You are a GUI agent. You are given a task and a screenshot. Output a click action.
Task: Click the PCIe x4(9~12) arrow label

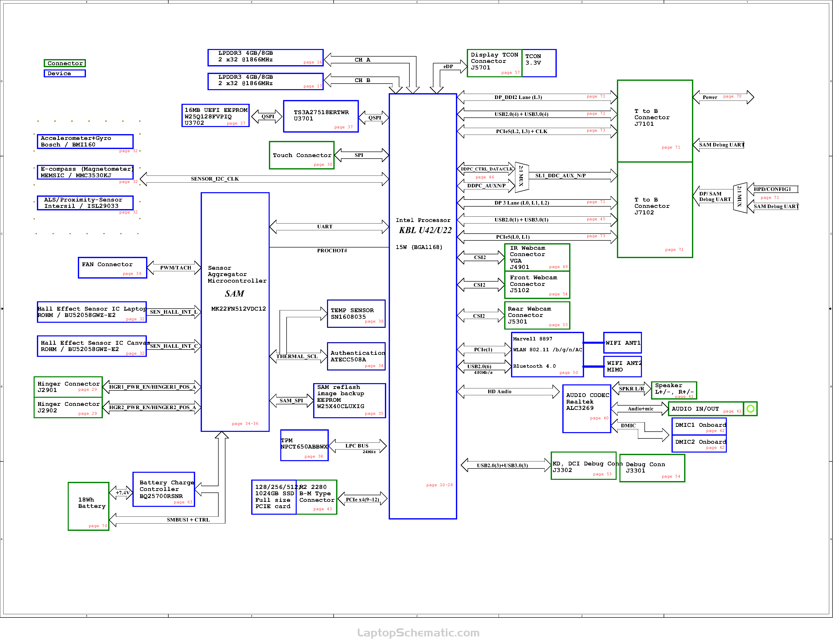362,499
